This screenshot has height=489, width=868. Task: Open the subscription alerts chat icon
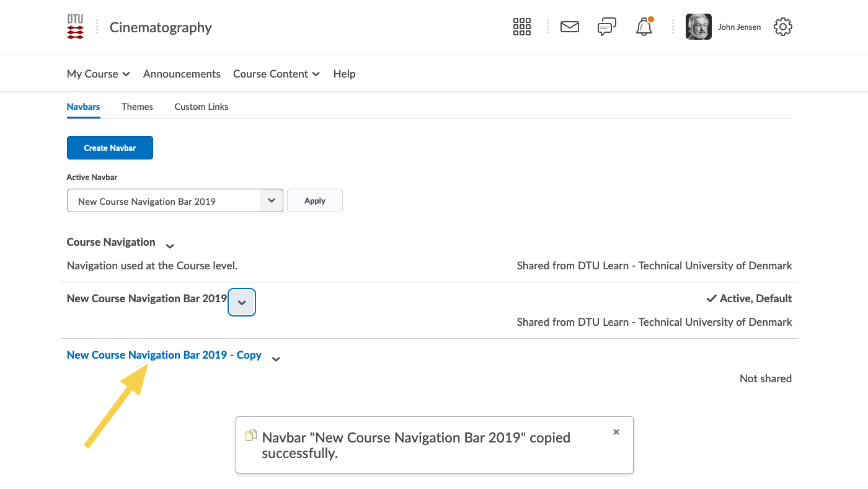point(606,27)
